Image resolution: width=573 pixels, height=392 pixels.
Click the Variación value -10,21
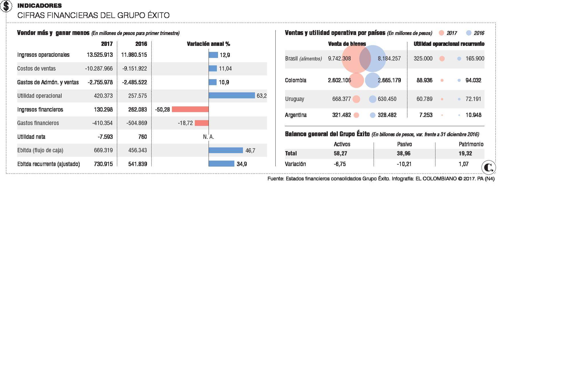(404, 164)
